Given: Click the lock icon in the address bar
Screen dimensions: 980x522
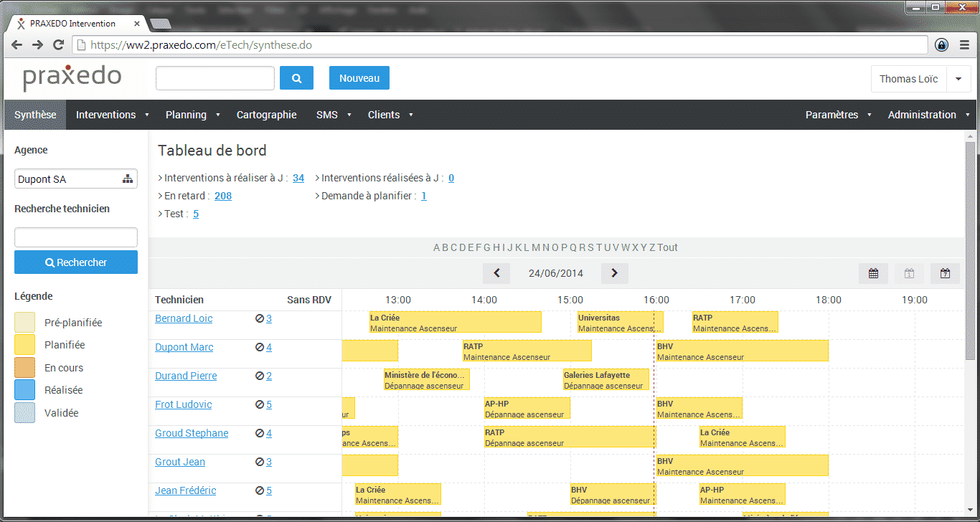Looking at the screenshot, I should [x=941, y=44].
